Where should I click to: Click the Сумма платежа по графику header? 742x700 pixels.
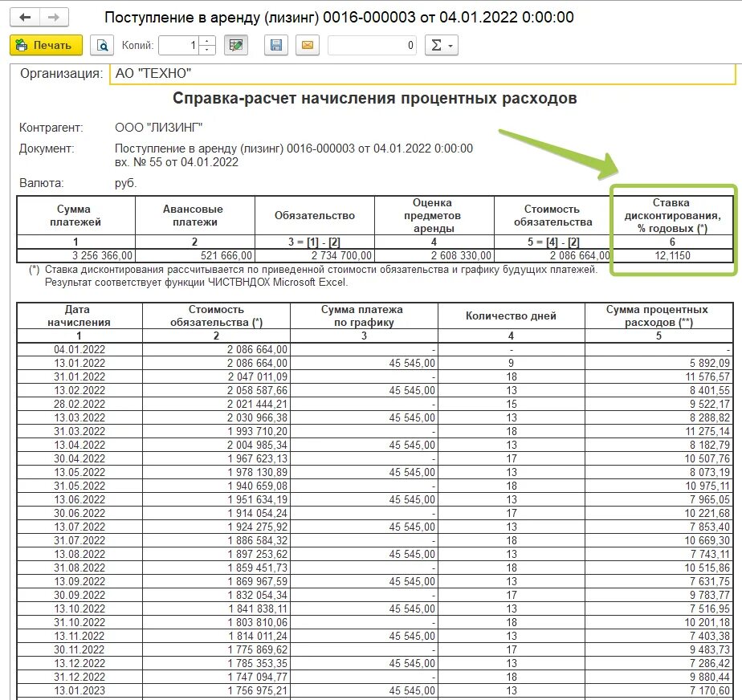(x=364, y=316)
